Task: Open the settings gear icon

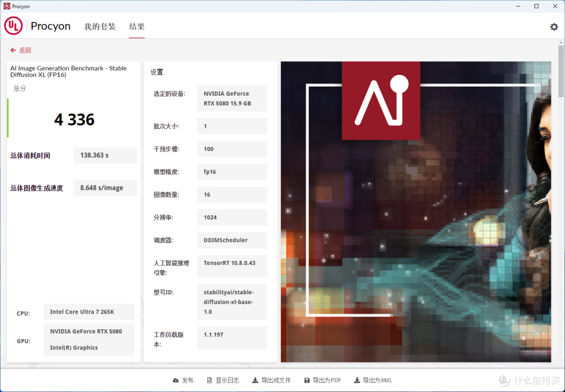Action: click(554, 27)
